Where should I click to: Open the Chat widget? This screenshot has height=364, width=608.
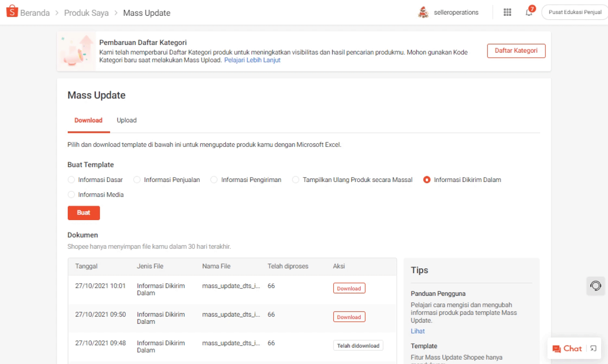[x=567, y=349]
